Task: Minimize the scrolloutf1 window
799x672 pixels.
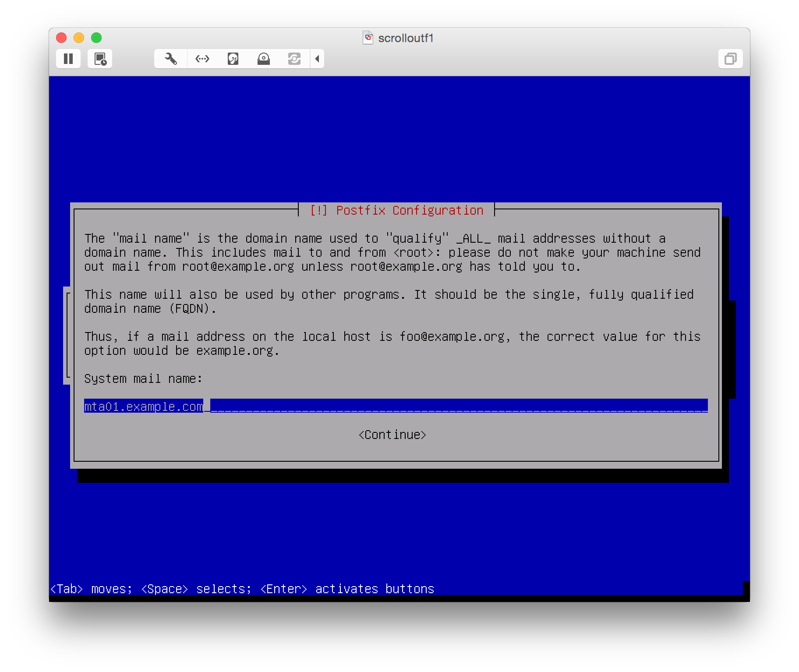Action: pyautogui.click(x=79, y=38)
